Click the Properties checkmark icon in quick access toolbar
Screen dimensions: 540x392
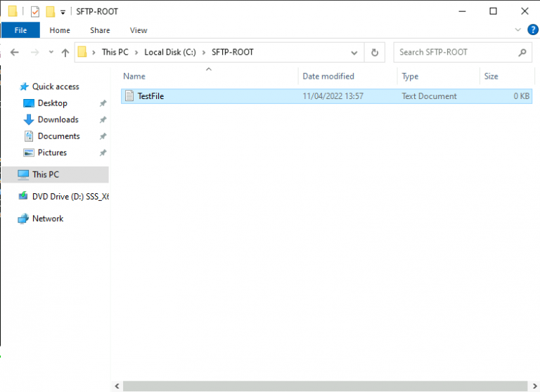[34, 12]
